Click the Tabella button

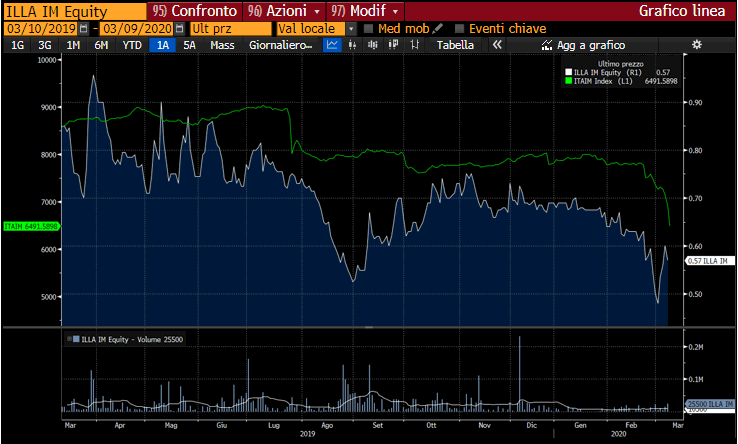click(456, 45)
